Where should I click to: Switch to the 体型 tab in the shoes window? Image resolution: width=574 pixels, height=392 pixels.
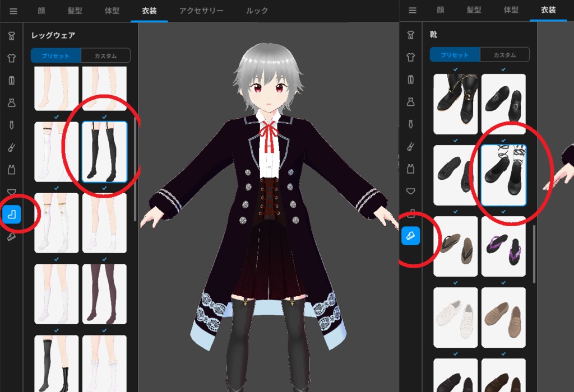511,10
